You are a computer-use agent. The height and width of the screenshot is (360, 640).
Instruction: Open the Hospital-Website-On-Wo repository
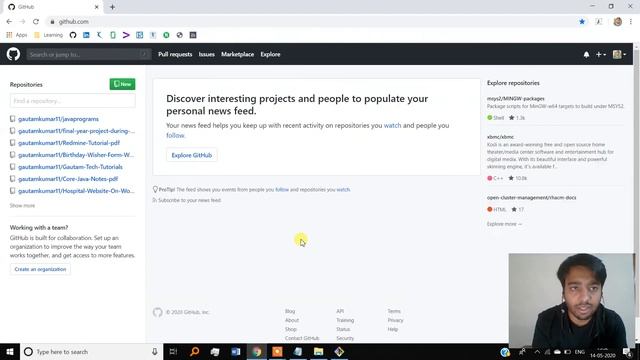pyautogui.click(x=76, y=191)
